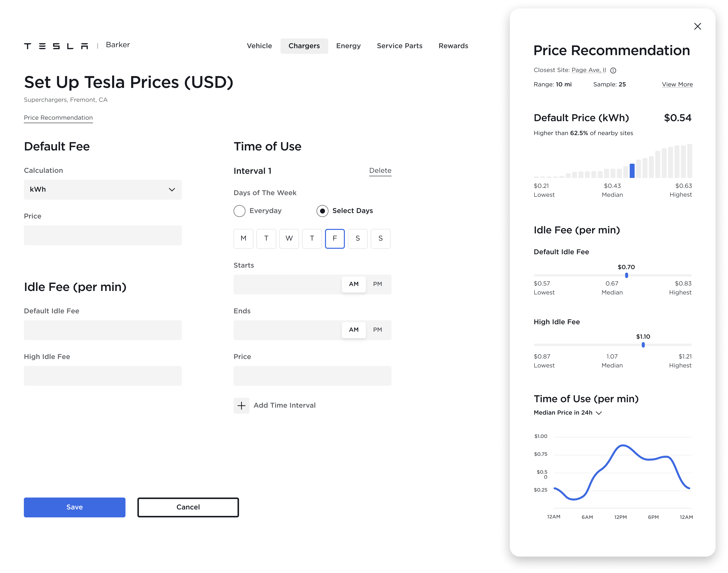Click the Barker account name
Viewport: 728px width, 573px height.
[118, 45]
